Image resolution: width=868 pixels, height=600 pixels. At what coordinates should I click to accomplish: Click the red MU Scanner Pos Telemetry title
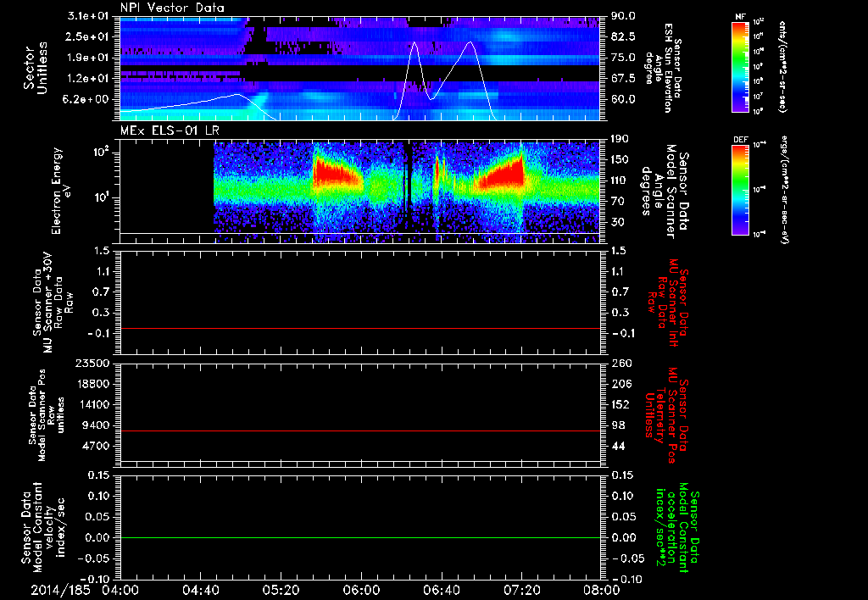coord(666,415)
